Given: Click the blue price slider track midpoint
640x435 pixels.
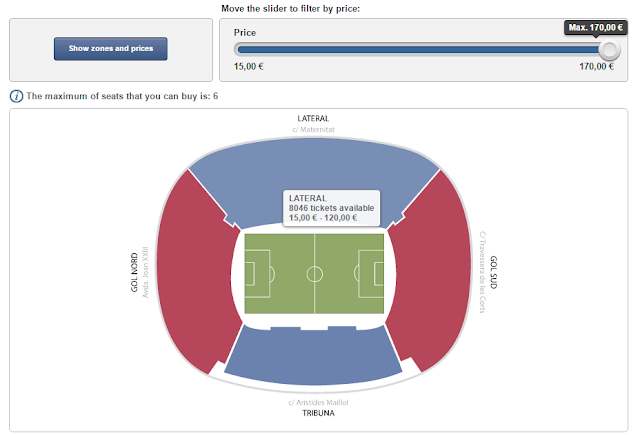Looking at the screenshot, I should 420,50.
